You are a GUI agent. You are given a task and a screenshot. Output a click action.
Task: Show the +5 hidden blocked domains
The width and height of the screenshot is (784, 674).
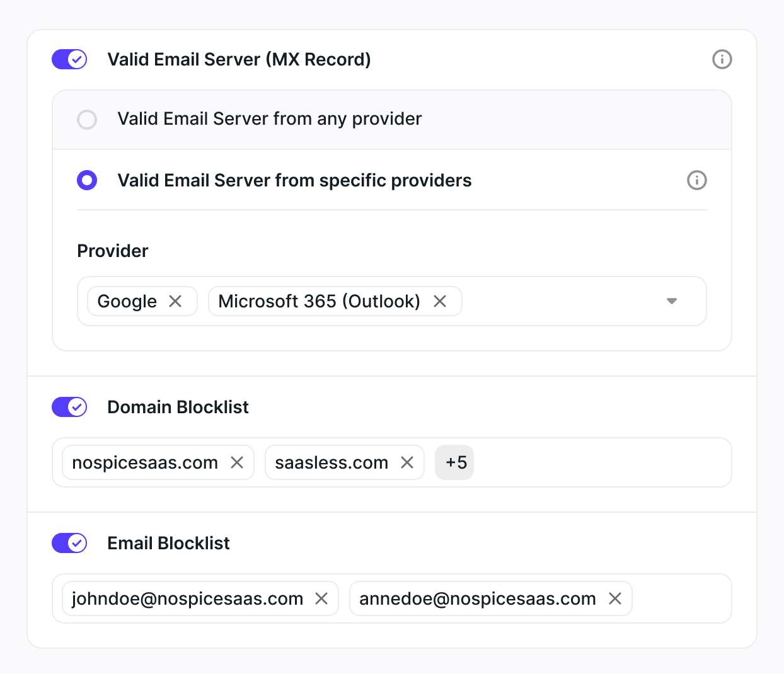pyautogui.click(x=454, y=462)
